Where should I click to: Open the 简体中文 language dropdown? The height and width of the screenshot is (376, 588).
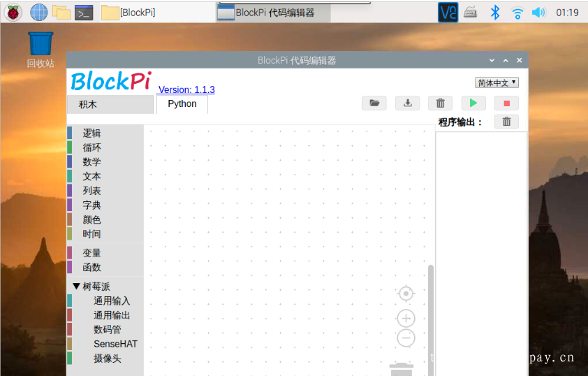coord(497,82)
